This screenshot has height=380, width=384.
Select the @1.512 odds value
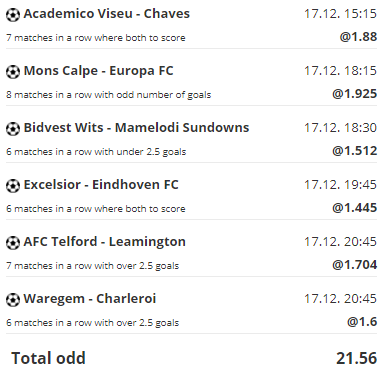[x=355, y=151]
